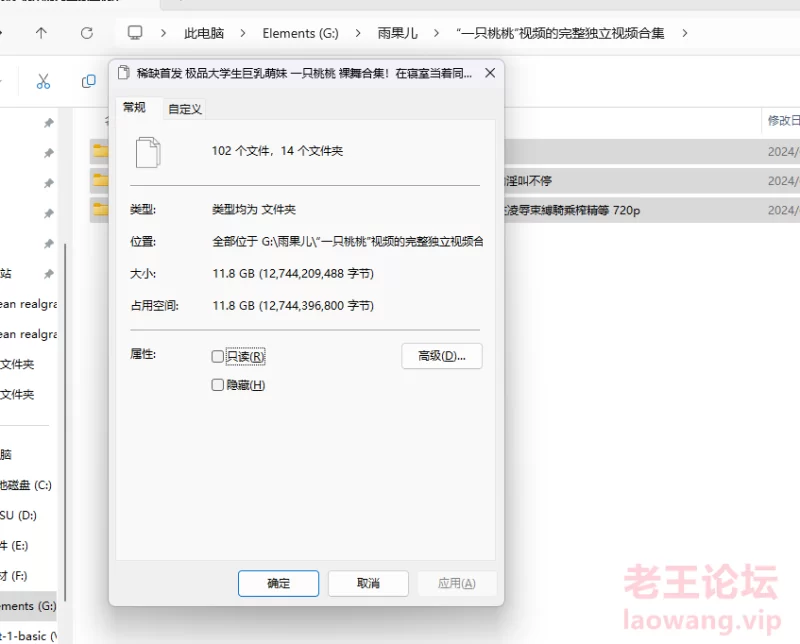Viewport: 800px width, 644px height.
Task: Expand the chevron after 此电脑 in breadcrumb
Action: [243, 34]
